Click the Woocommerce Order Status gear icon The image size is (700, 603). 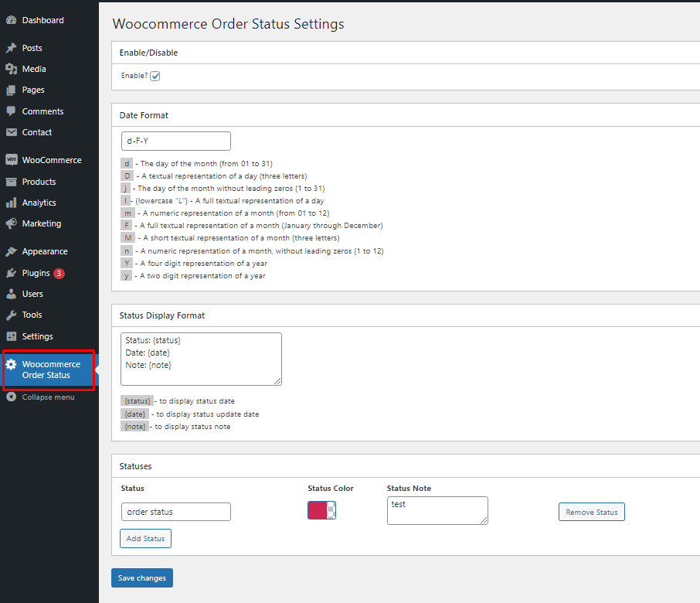pyautogui.click(x=11, y=364)
